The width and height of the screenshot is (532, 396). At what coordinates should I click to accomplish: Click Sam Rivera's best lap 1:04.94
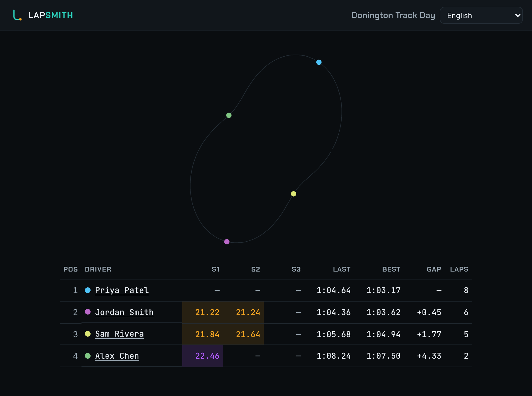tap(383, 334)
